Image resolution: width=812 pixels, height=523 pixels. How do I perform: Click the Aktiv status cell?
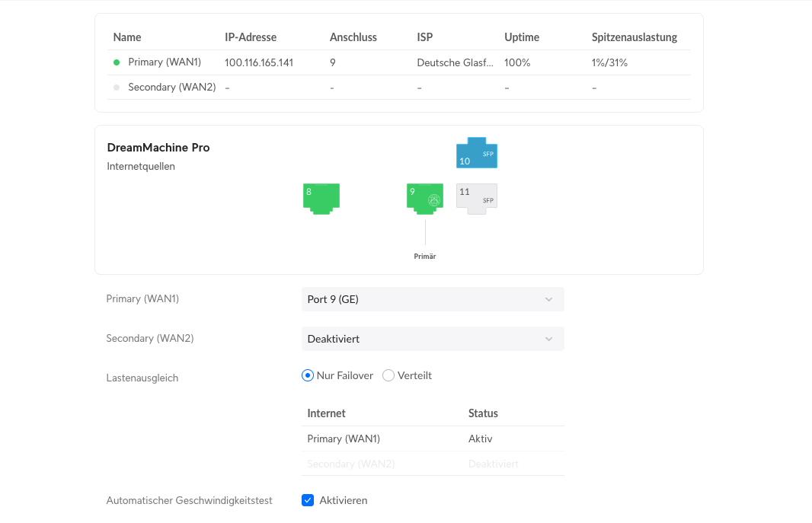(480, 438)
